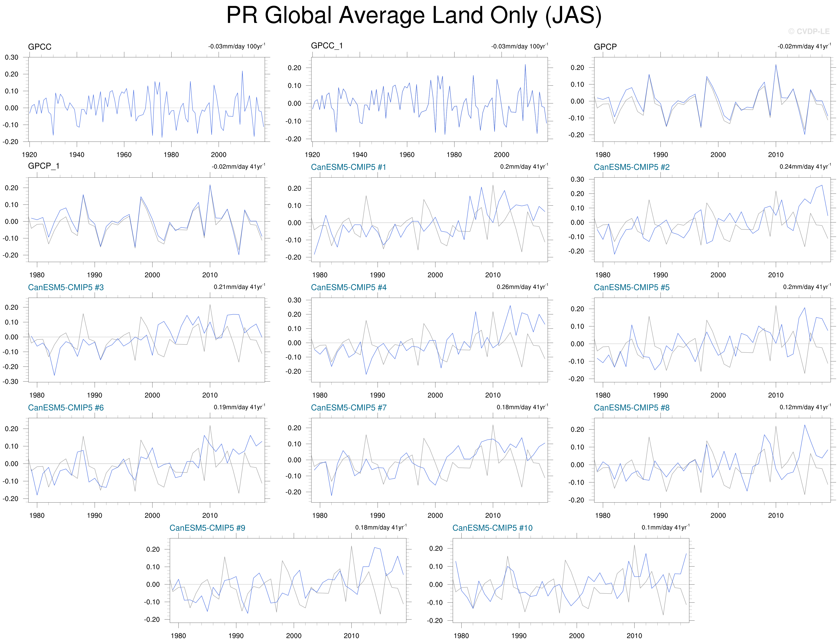This screenshot has width=839, height=644.
Task: Select the GPCP_1 panel label
Action: pos(43,166)
